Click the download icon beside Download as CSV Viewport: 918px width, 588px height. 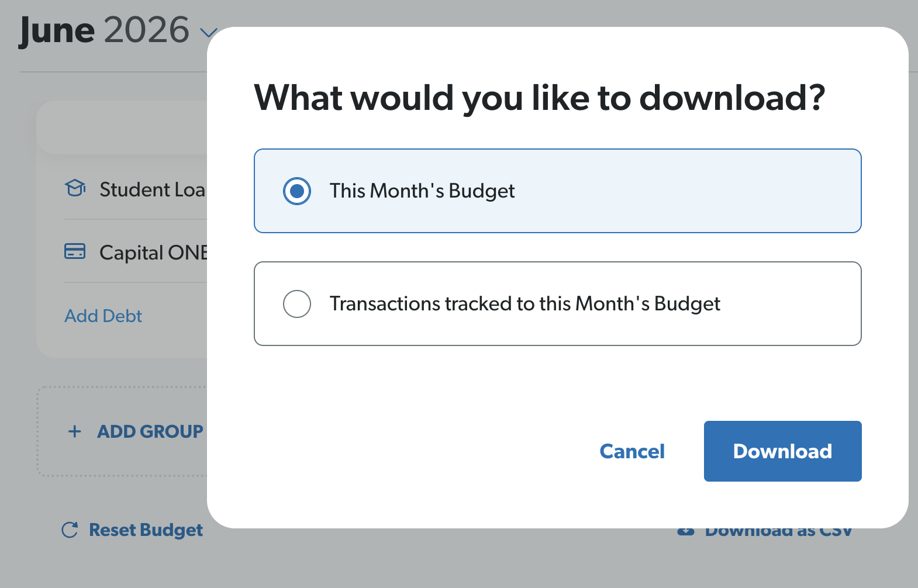pyautogui.click(x=685, y=531)
